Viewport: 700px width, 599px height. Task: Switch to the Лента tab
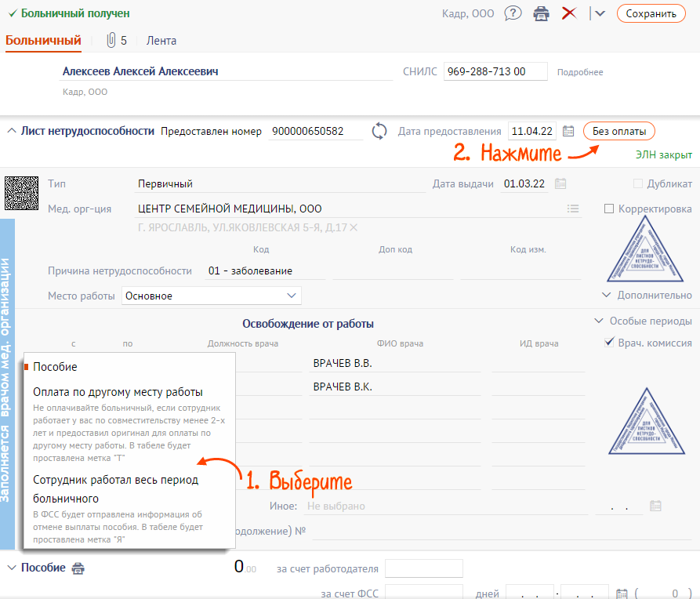coord(161,41)
